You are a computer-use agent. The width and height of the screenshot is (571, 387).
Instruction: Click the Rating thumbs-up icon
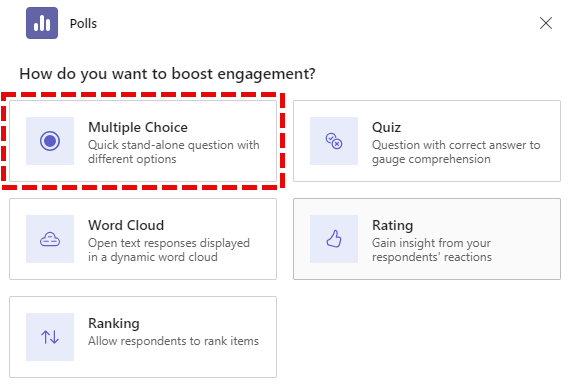tap(334, 239)
